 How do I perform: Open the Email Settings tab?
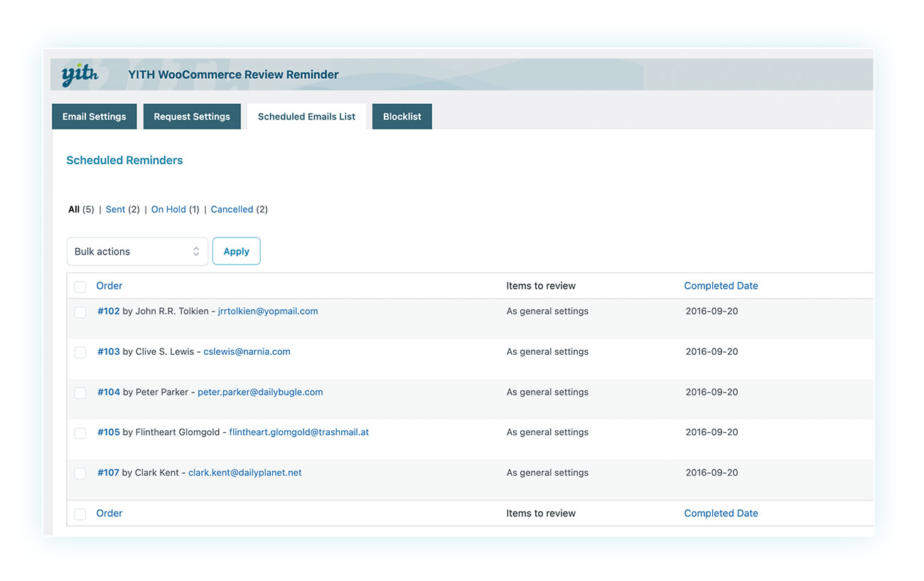94,117
